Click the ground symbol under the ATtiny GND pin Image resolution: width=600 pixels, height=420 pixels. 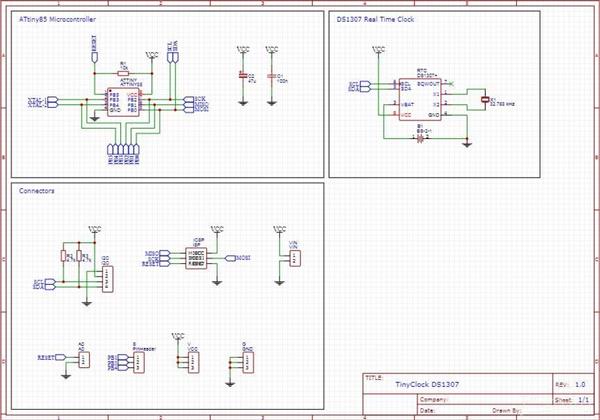pyautogui.click(x=94, y=119)
